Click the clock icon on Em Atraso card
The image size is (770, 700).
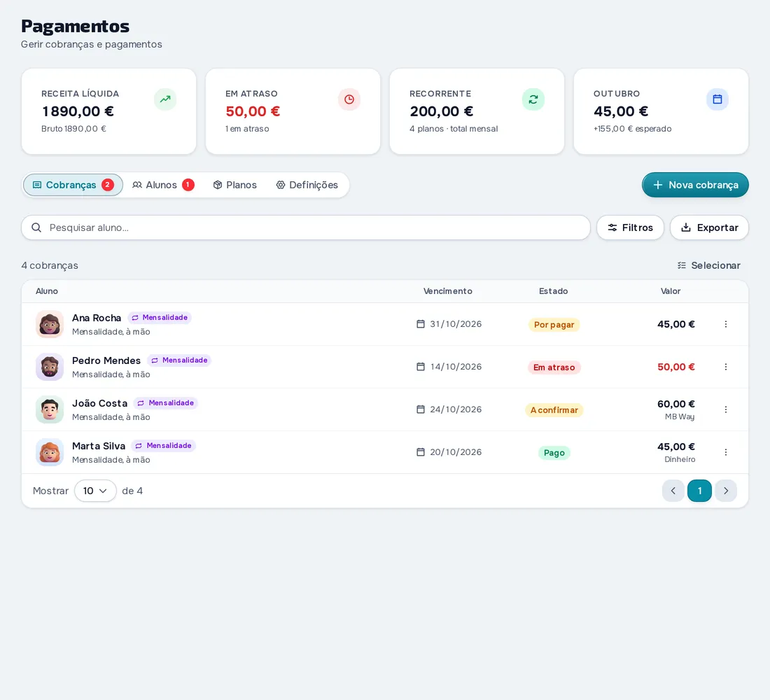(349, 99)
